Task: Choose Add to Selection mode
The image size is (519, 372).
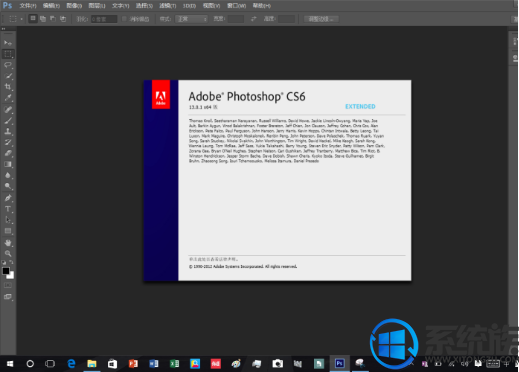Action: [43, 19]
